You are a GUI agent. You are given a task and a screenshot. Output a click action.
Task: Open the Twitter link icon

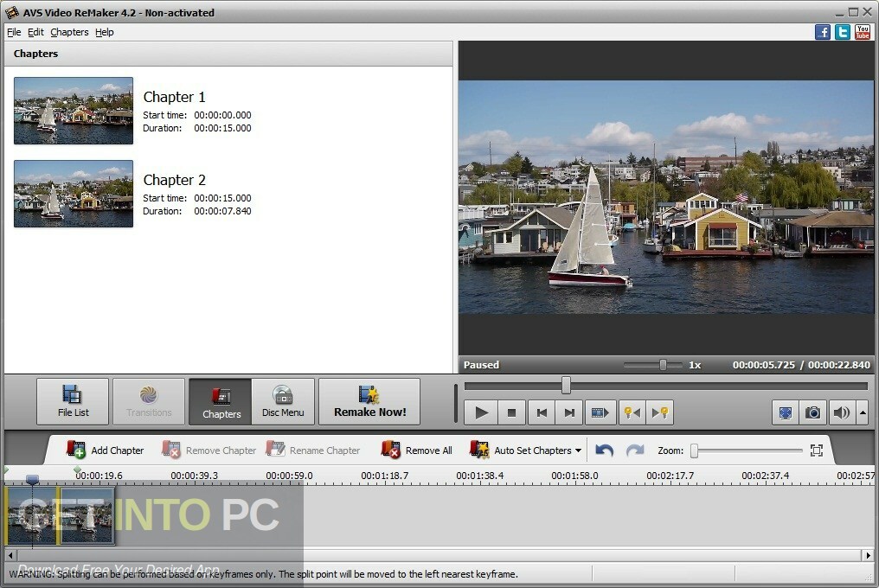pos(842,32)
